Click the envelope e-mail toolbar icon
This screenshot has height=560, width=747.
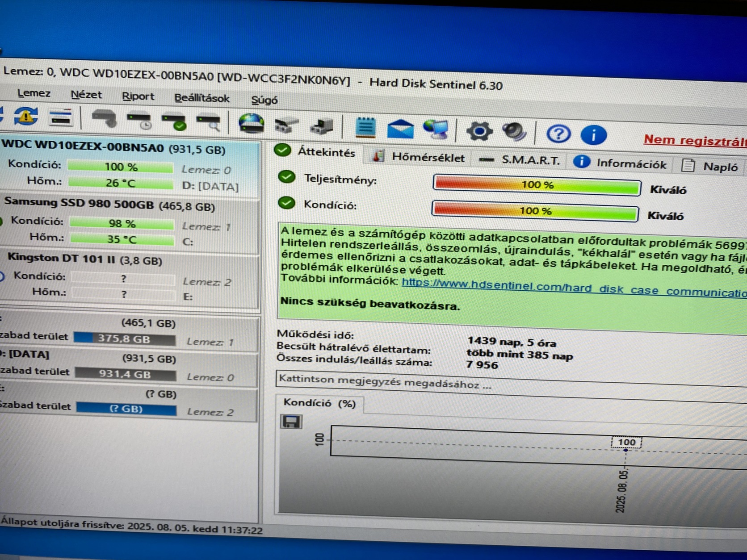tap(400, 129)
